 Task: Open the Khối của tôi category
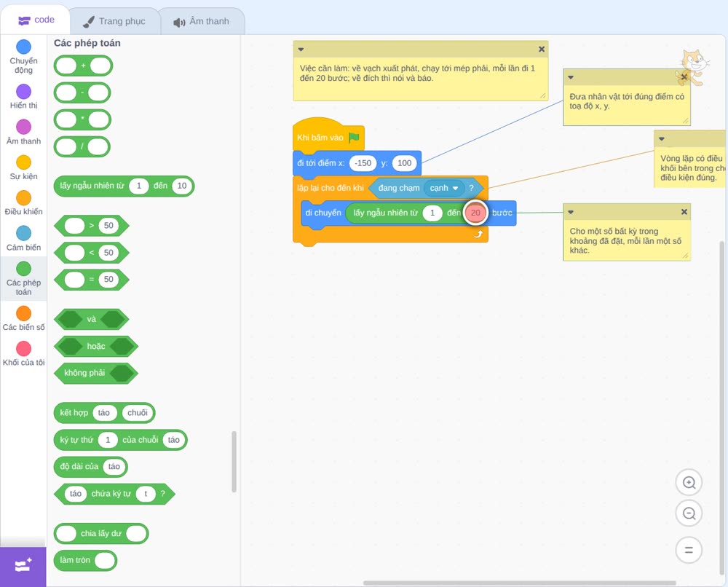[x=24, y=354]
